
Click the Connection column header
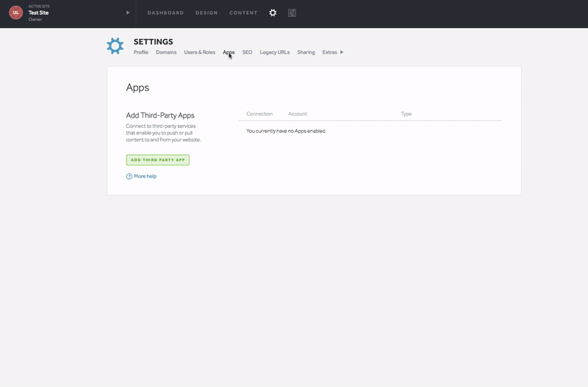259,114
